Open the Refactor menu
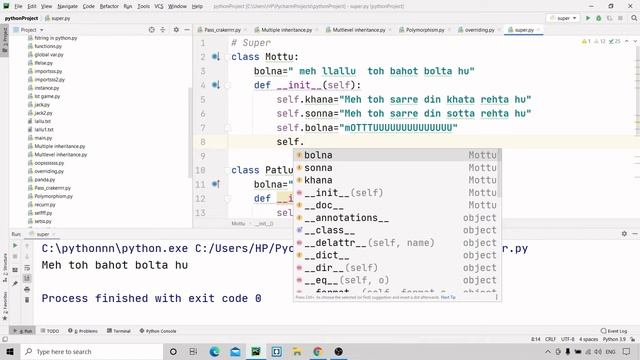The height and width of the screenshot is (360, 640). pos(109,6)
